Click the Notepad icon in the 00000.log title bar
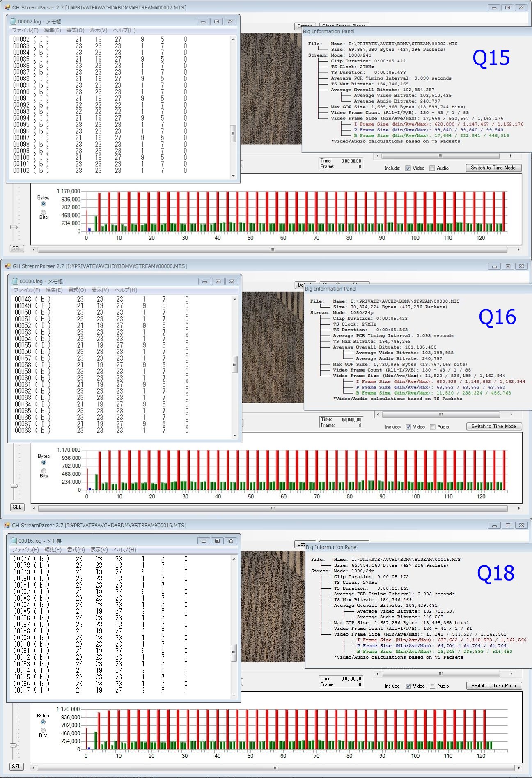532x778 pixels. (15, 281)
